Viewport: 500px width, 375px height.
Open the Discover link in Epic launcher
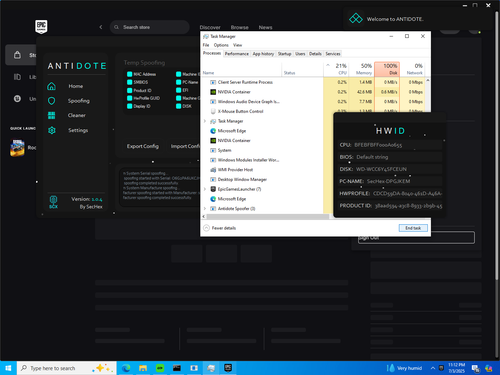coord(210,27)
